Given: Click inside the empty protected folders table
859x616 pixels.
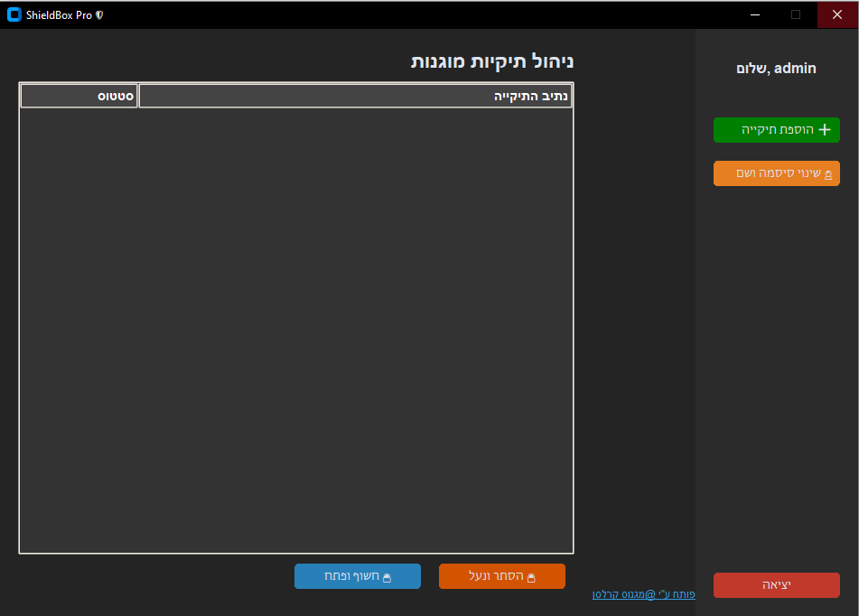Looking at the screenshot, I should 296,325.
